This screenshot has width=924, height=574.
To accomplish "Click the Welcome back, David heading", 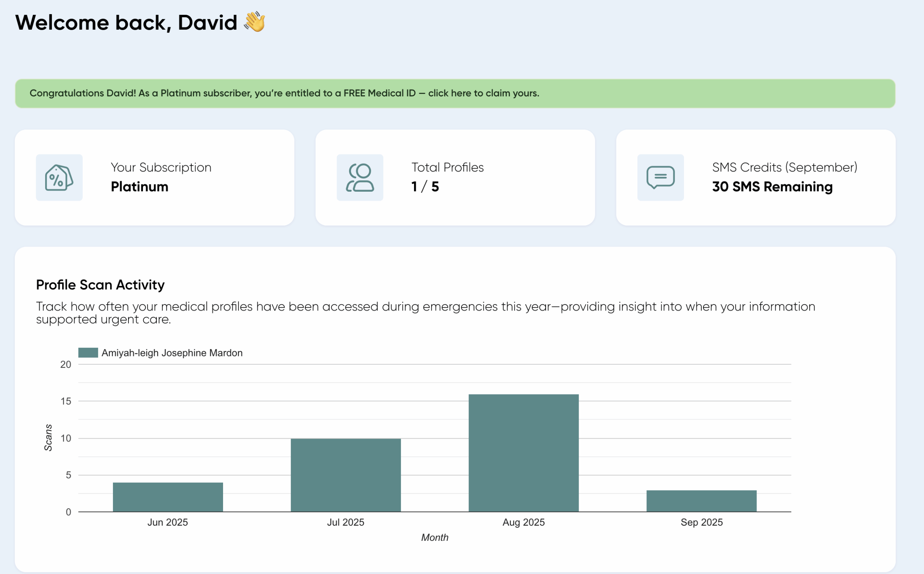I will 126,22.
